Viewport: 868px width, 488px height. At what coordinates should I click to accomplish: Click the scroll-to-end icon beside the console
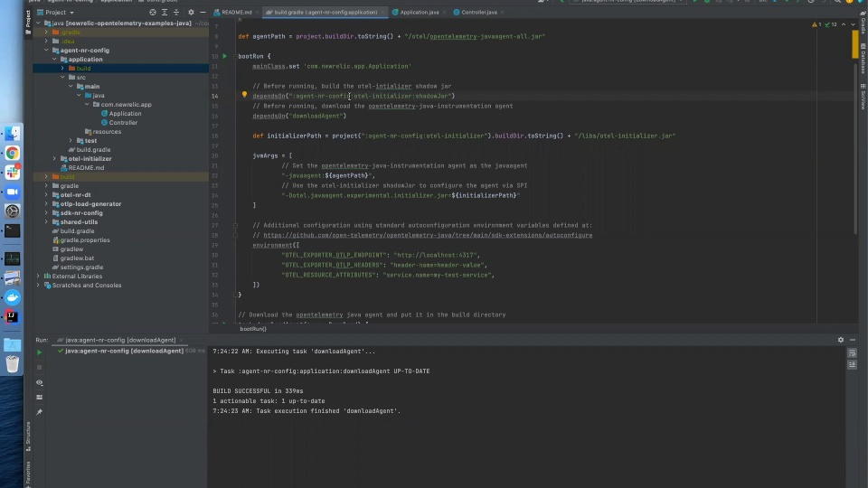pyautogui.click(x=852, y=364)
